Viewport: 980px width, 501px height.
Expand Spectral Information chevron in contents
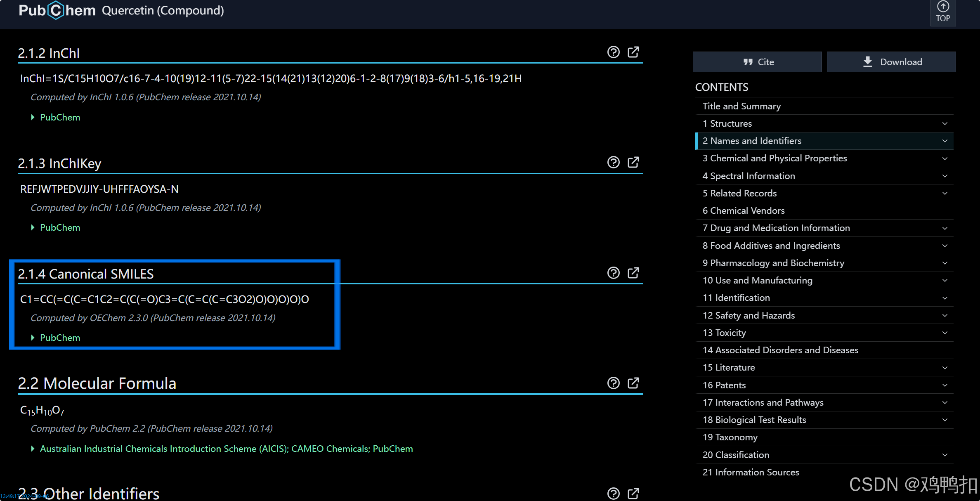tap(945, 176)
